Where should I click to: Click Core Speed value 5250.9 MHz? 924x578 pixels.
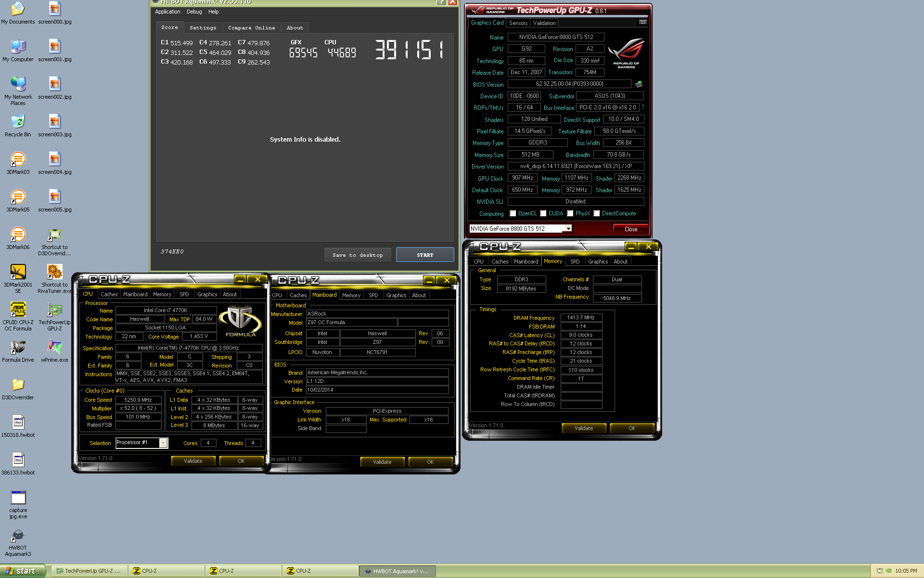tap(138, 400)
